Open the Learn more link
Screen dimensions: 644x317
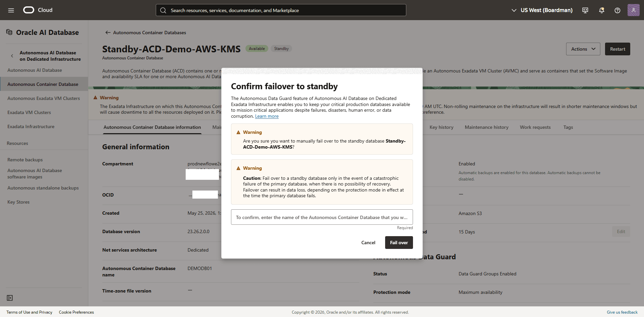(x=267, y=116)
